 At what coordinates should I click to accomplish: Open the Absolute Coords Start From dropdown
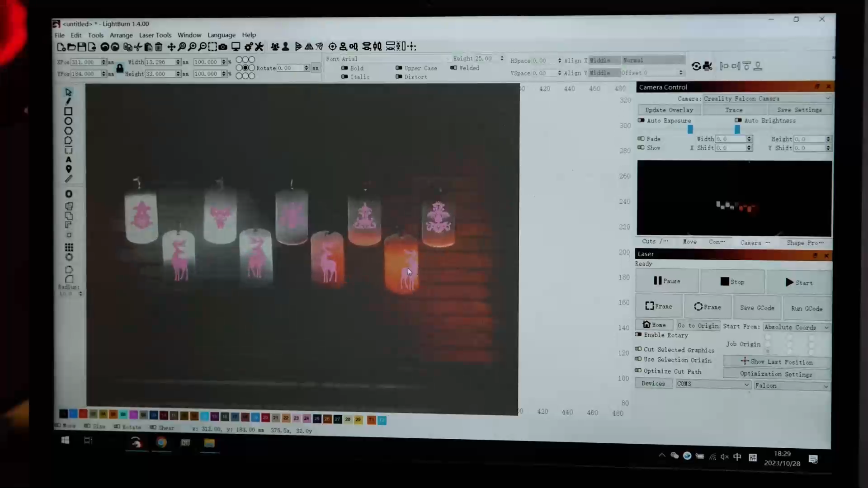point(797,327)
